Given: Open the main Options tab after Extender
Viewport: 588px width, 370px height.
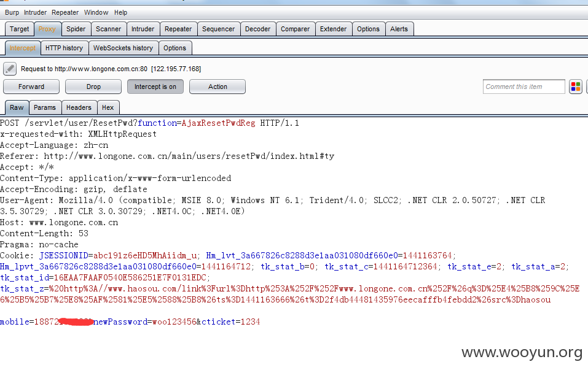Looking at the screenshot, I should click(368, 29).
